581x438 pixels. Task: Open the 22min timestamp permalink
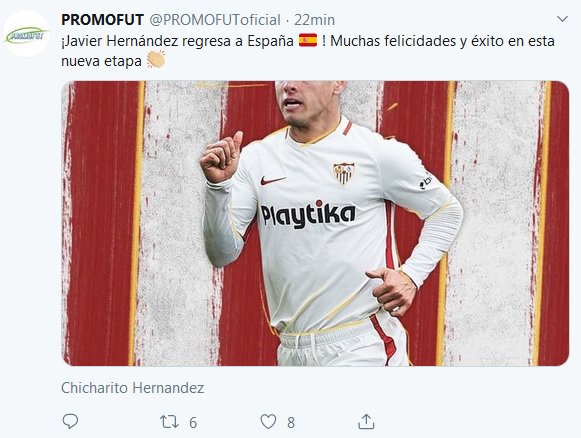(x=314, y=20)
